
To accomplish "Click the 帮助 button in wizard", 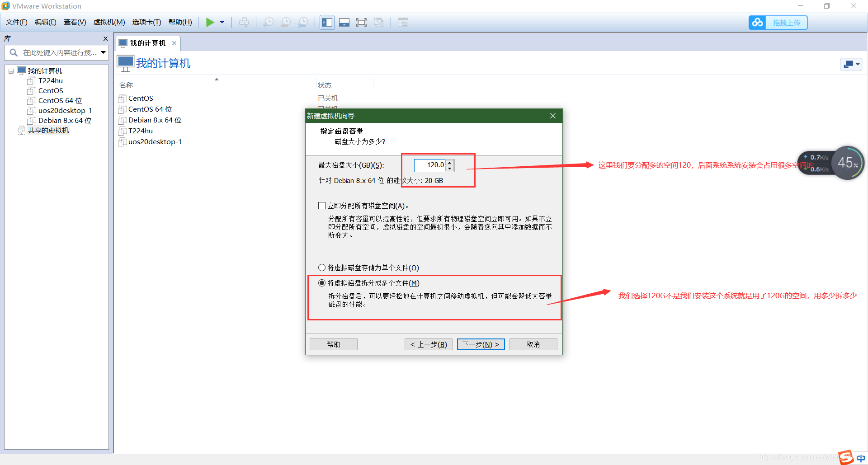I will pos(334,344).
